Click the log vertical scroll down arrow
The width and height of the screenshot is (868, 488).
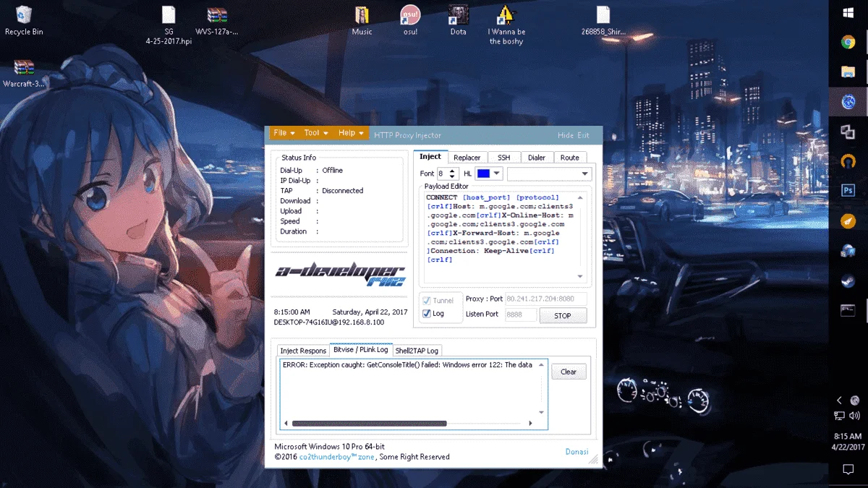542,414
